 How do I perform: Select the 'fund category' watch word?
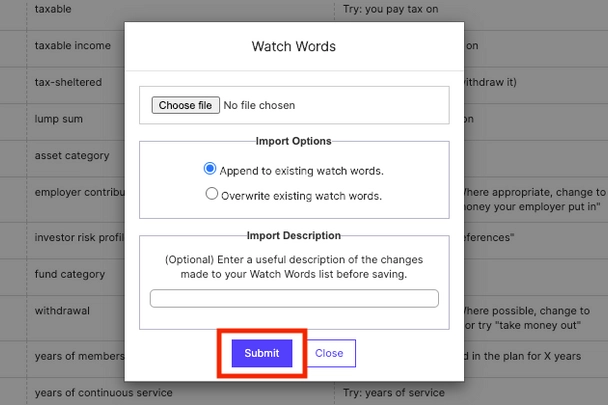(69, 274)
